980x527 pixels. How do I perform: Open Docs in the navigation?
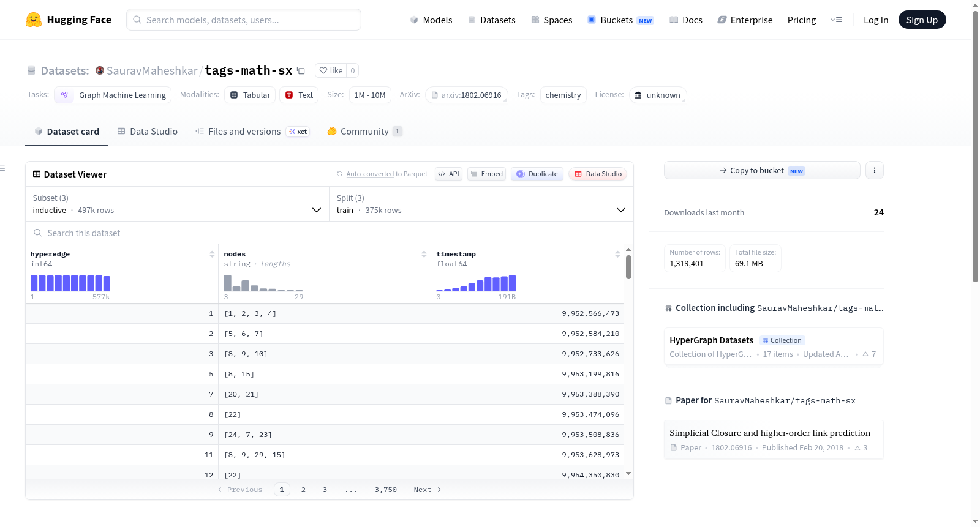686,20
